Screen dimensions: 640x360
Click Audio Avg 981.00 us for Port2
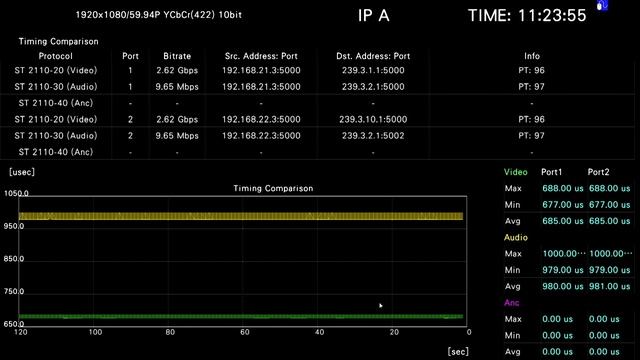tap(609, 286)
